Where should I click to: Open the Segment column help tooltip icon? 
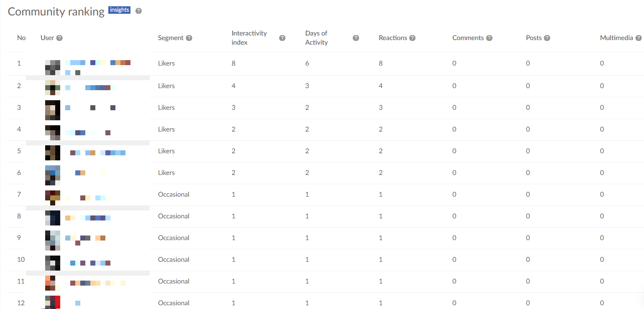tap(189, 38)
